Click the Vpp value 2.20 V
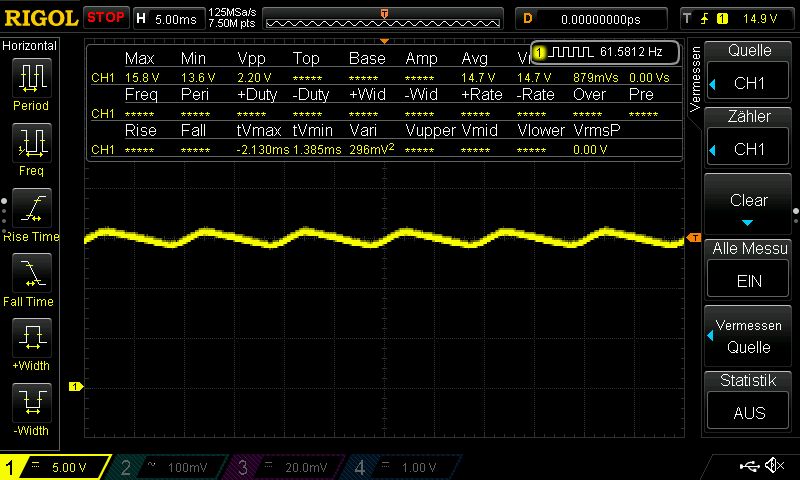800x480 pixels. click(x=254, y=78)
